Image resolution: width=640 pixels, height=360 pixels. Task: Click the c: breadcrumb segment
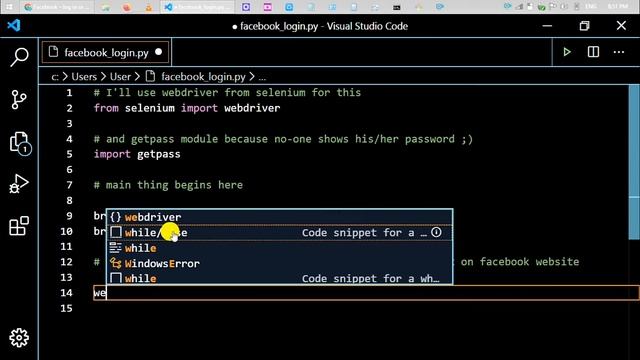coord(55,77)
